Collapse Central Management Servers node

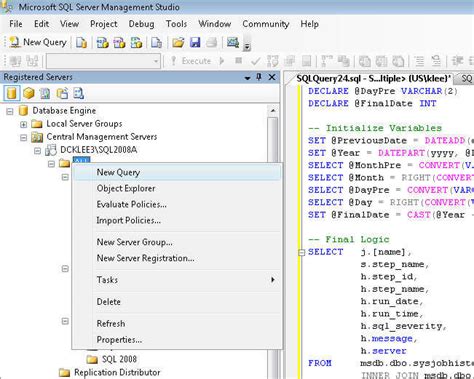click(23, 137)
